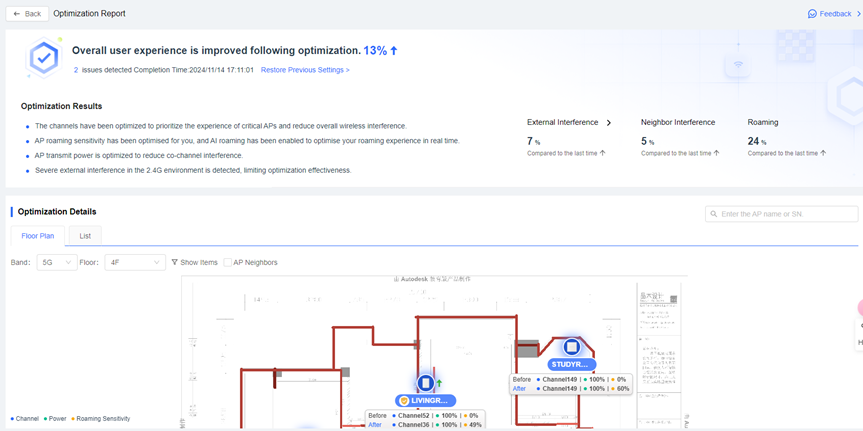
Task: Select the LIVINGR access point icon
Action: (425, 383)
